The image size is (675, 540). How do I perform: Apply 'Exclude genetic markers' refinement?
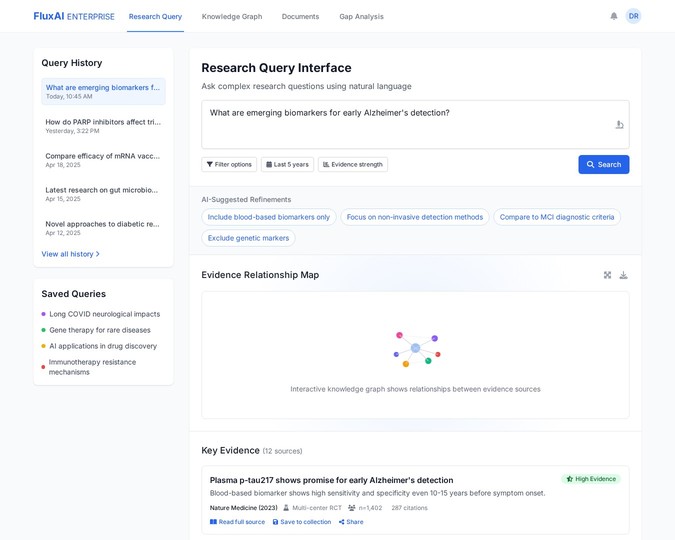(248, 238)
